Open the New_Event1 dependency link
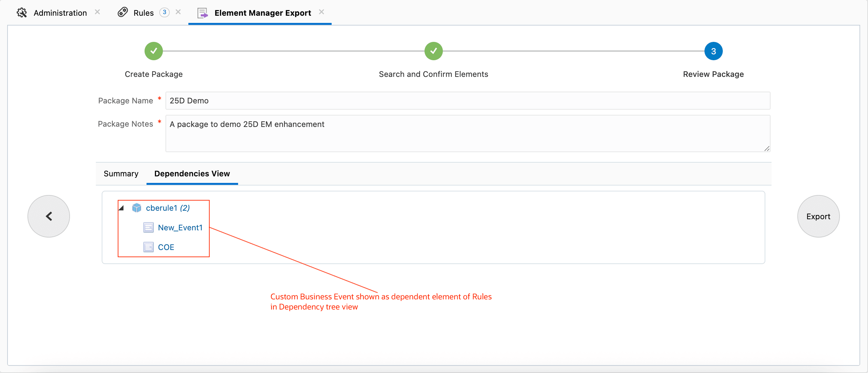868x373 pixels. click(180, 228)
